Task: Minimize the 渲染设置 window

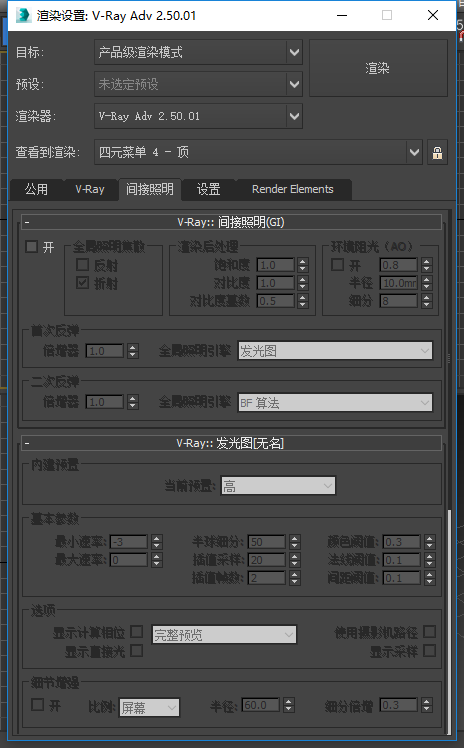Action: [342, 15]
